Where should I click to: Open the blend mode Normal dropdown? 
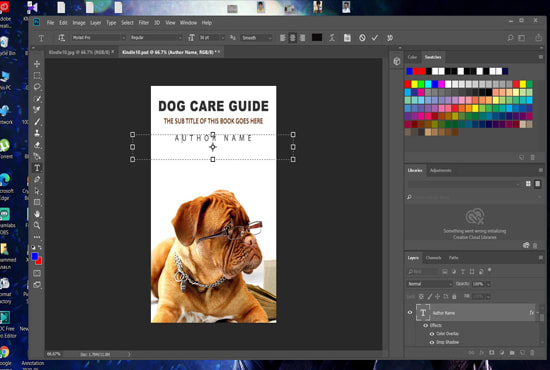pyautogui.click(x=430, y=284)
